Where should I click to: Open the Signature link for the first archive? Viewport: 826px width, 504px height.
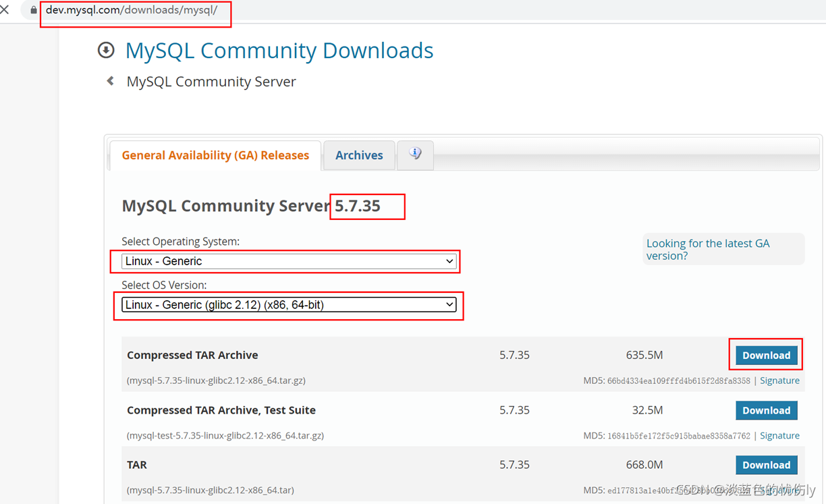click(x=779, y=380)
